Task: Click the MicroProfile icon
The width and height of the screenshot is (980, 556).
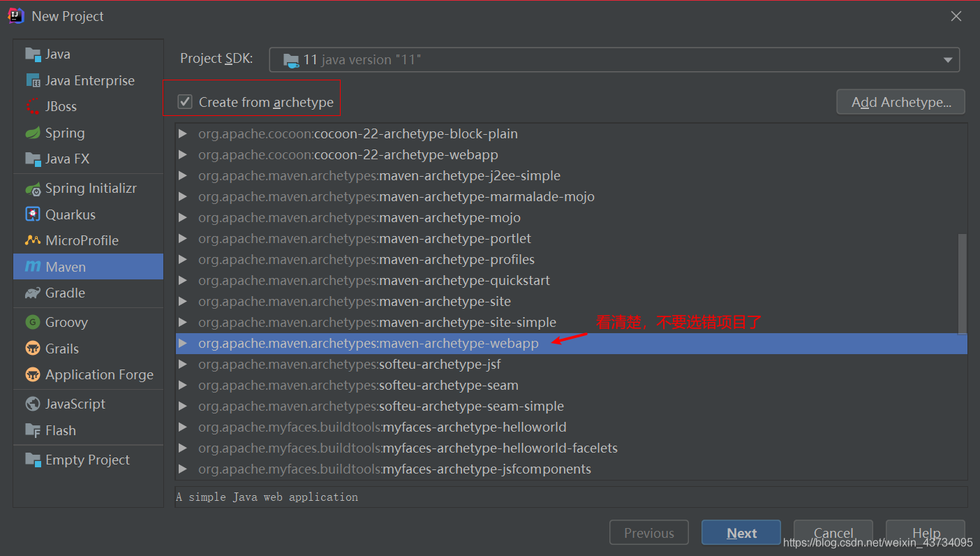Action: pos(33,240)
